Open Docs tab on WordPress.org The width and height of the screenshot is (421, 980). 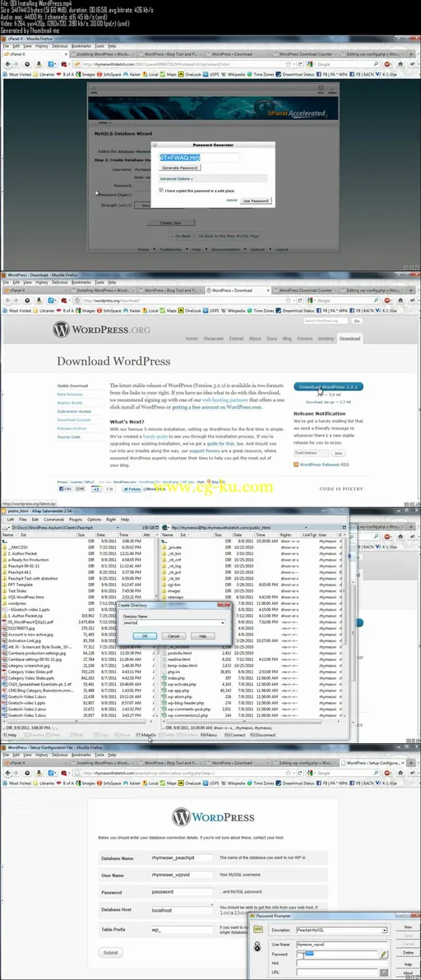coord(271,339)
